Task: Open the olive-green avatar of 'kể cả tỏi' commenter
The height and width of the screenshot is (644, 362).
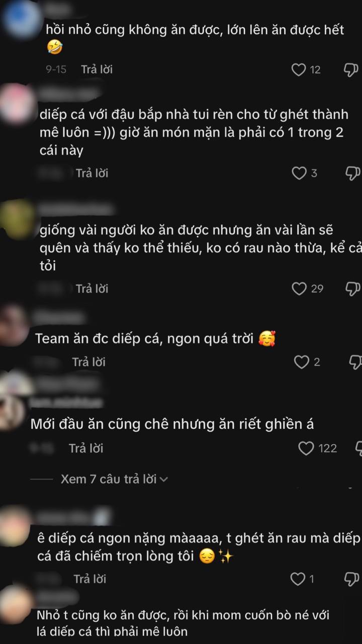Action: point(18,219)
